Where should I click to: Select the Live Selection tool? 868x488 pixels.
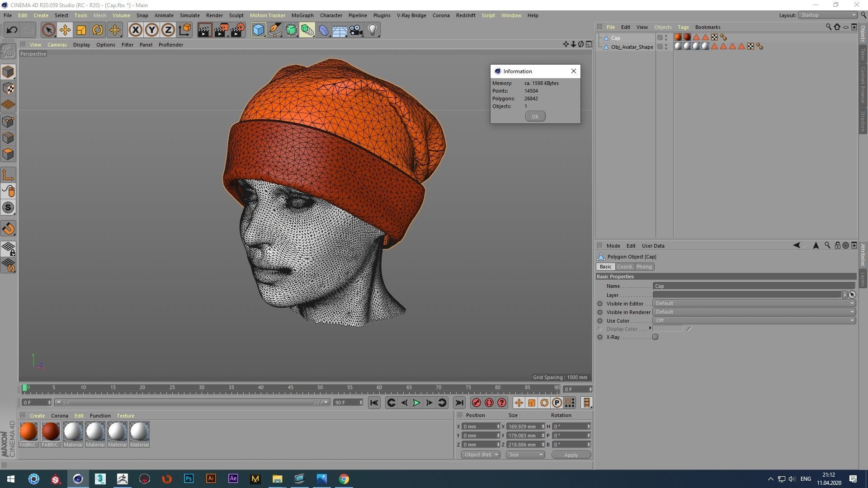click(48, 30)
